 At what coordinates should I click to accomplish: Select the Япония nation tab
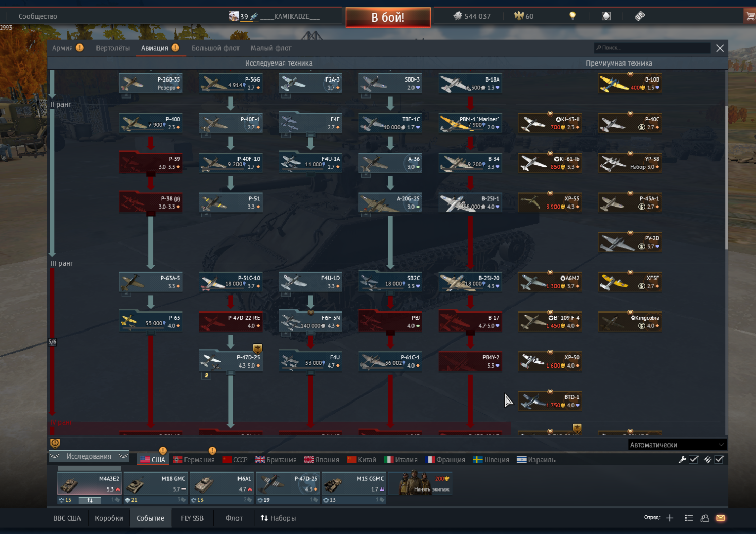click(x=321, y=460)
